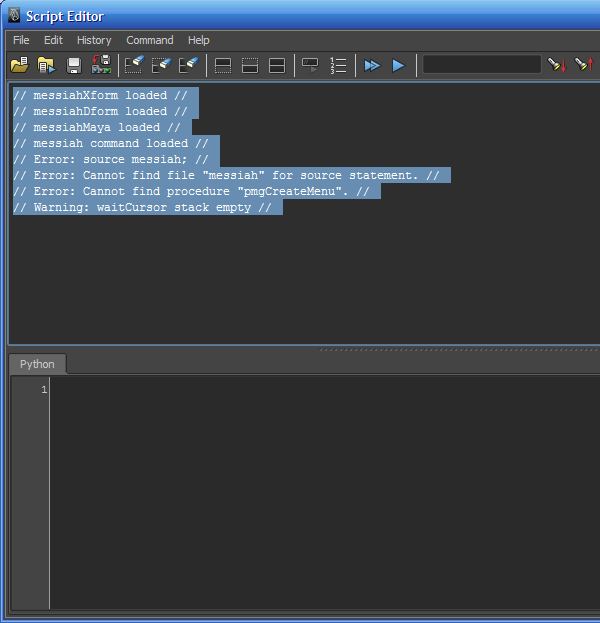Viewport: 600px width, 623px height.
Task: Click the Clear History eraser icon
Action: pos(134,65)
